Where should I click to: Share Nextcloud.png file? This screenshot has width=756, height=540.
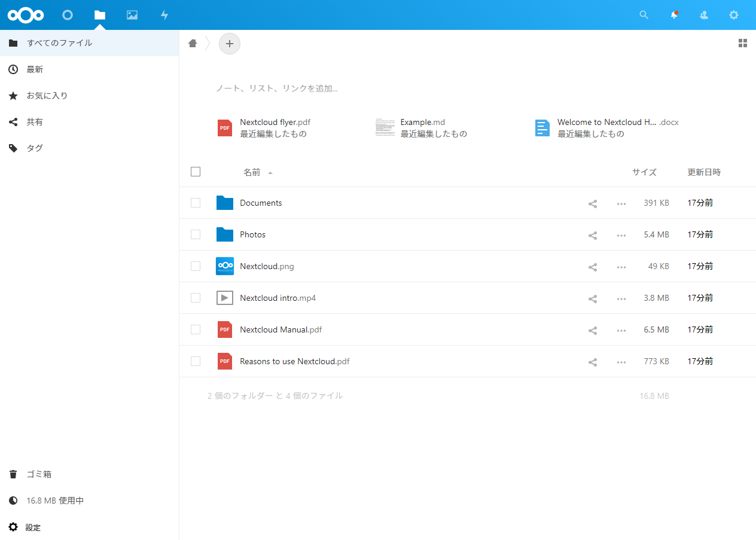coord(593,267)
